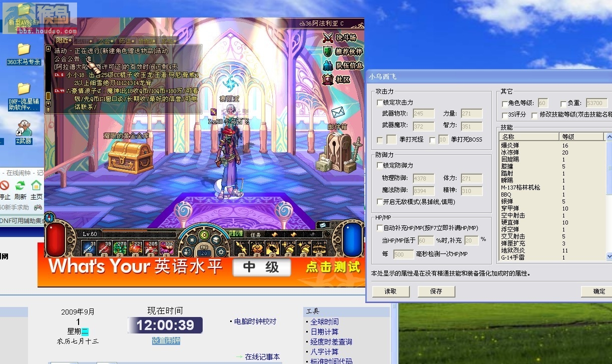Open the 全球时间 tool link
The image size is (612, 364).
pos(324,322)
